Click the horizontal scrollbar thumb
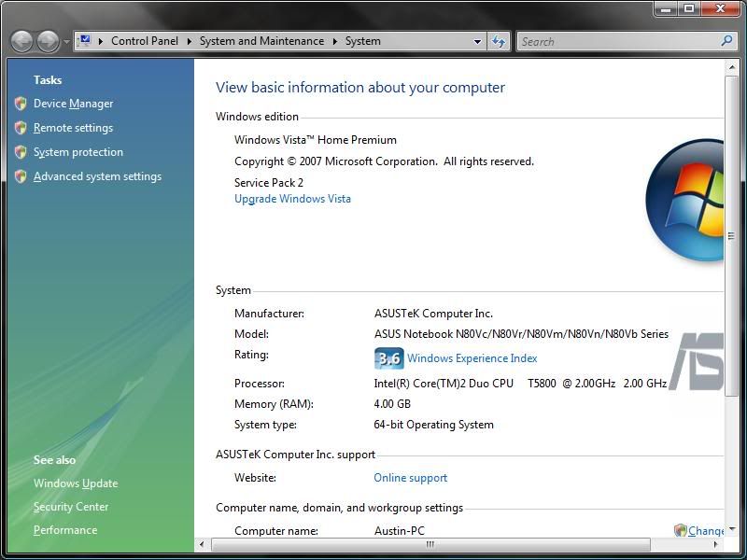The width and height of the screenshot is (747, 560). pyautogui.click(x=430, y=544)
